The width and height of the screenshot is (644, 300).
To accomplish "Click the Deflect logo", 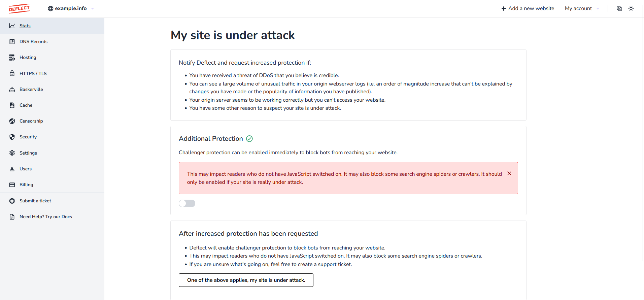I will (x=19, y=8).
